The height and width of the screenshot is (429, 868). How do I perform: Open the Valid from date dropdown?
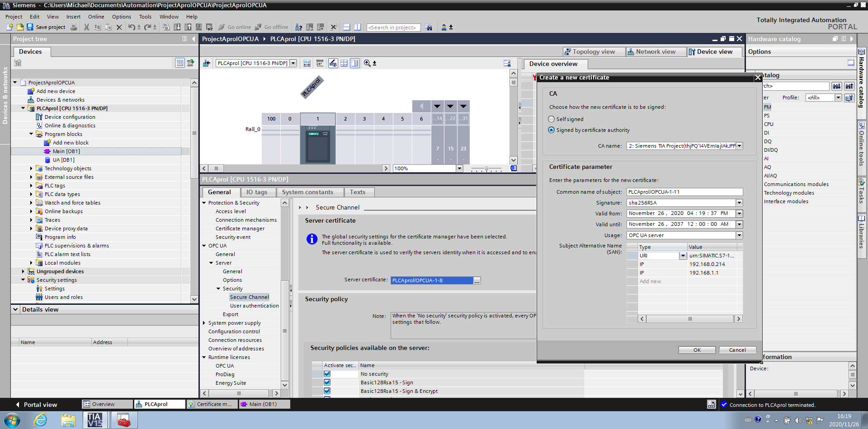739,214
